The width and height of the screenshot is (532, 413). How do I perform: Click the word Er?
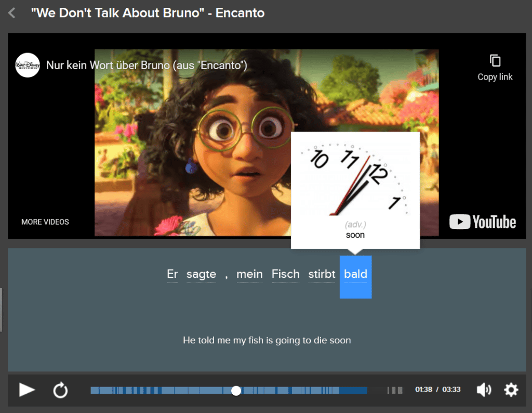[x=172, y=274]
